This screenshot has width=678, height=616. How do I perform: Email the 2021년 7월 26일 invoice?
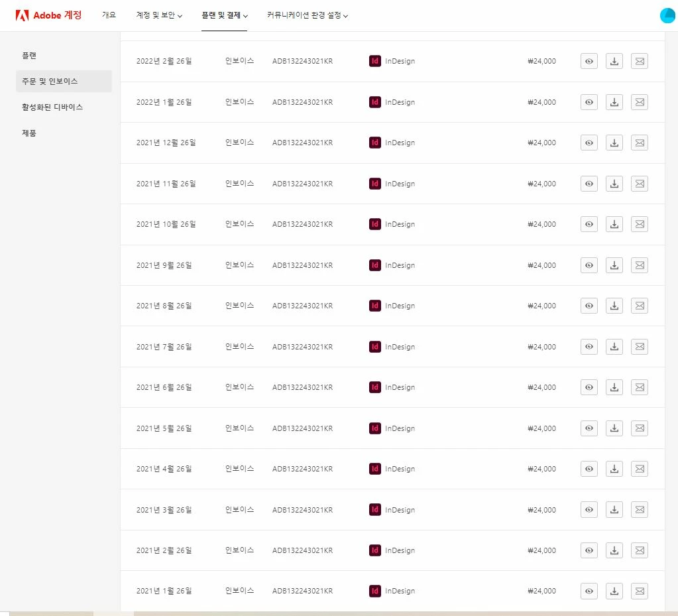pos(640,347)
